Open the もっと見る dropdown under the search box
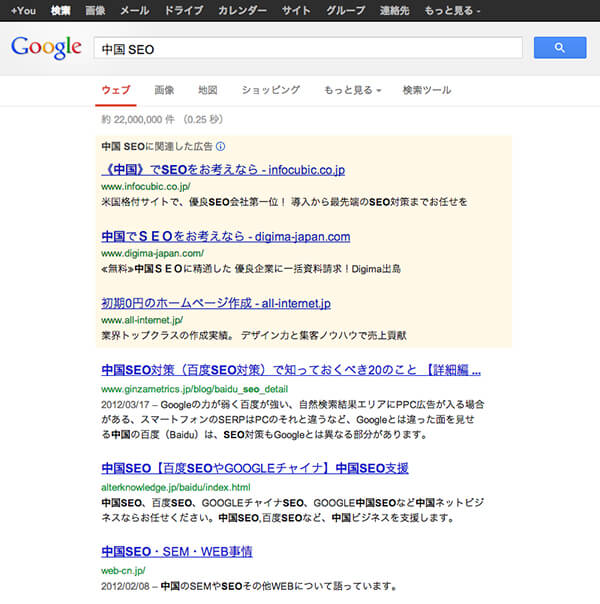600x604 pixels. [x=352, y=90]
